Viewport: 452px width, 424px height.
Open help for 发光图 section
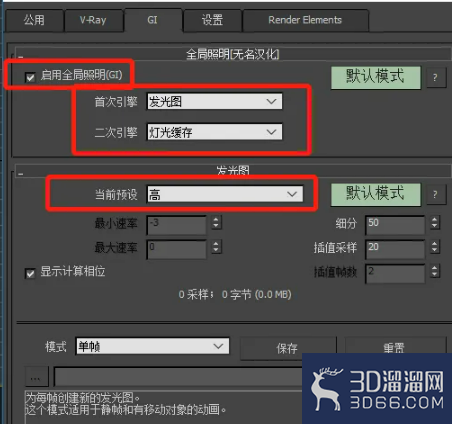pyautogui.click(x=436, y=195)
